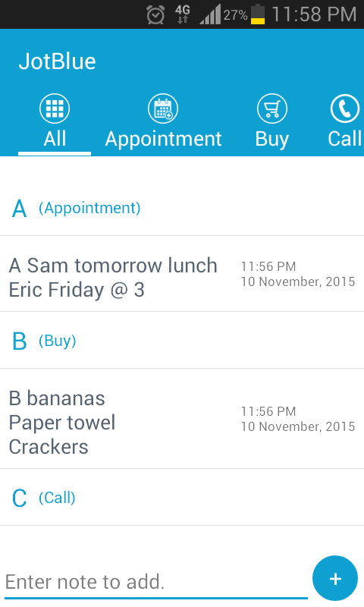Expand the C (Call) section header
This screenshot has width=364, height=607.
[x=182, y=498]
